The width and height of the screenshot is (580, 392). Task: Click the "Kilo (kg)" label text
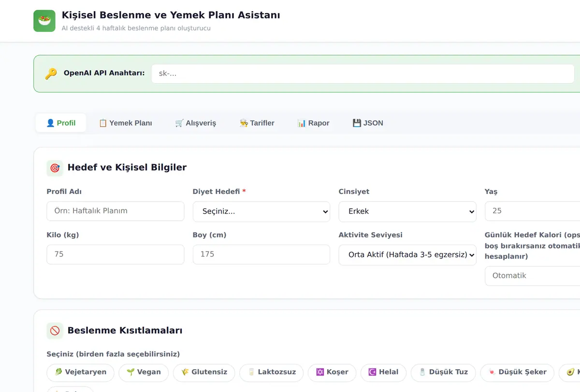[x=63, y=235]
